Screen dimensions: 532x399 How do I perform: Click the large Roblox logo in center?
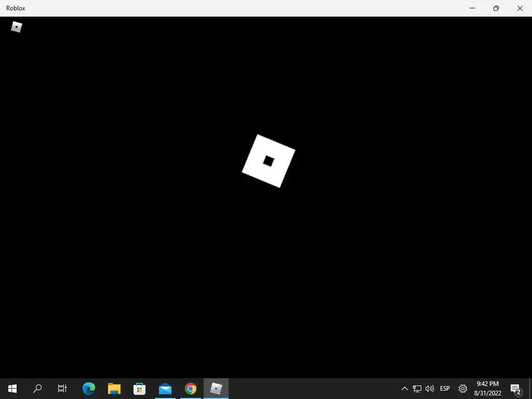click(269, 161)
